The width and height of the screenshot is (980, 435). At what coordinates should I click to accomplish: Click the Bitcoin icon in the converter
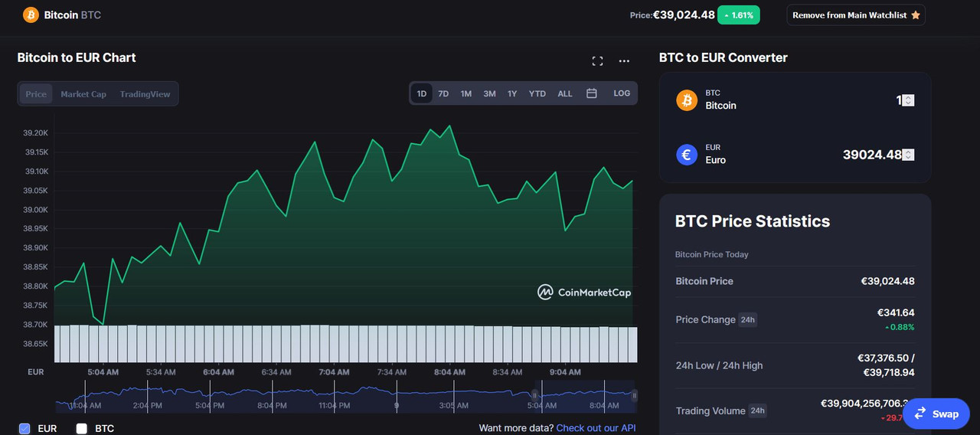coord(687,100)
